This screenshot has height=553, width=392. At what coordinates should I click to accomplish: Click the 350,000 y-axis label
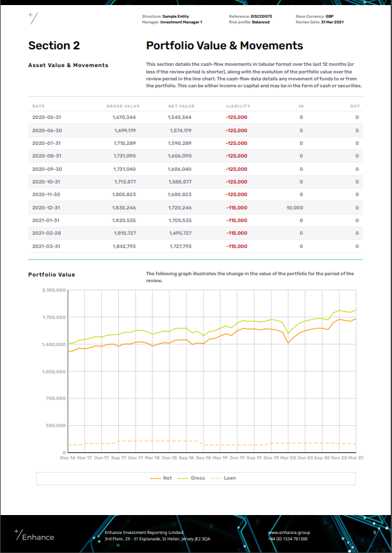(56, 425)
